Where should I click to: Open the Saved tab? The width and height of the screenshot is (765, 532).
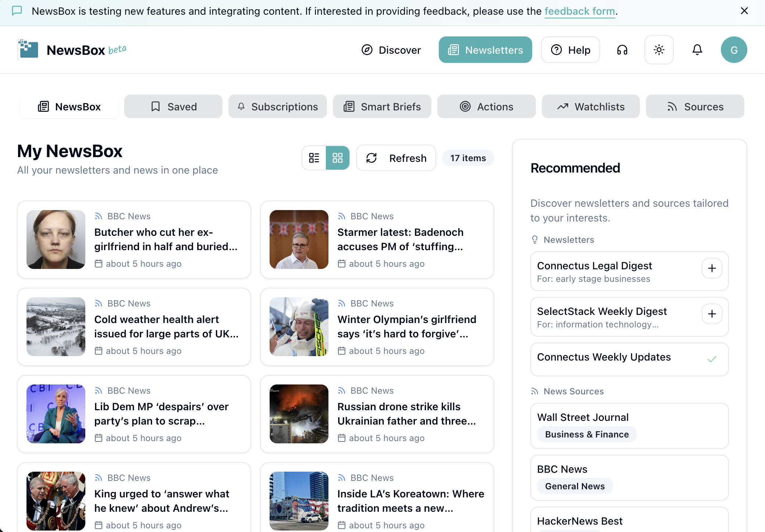[173, 107]
